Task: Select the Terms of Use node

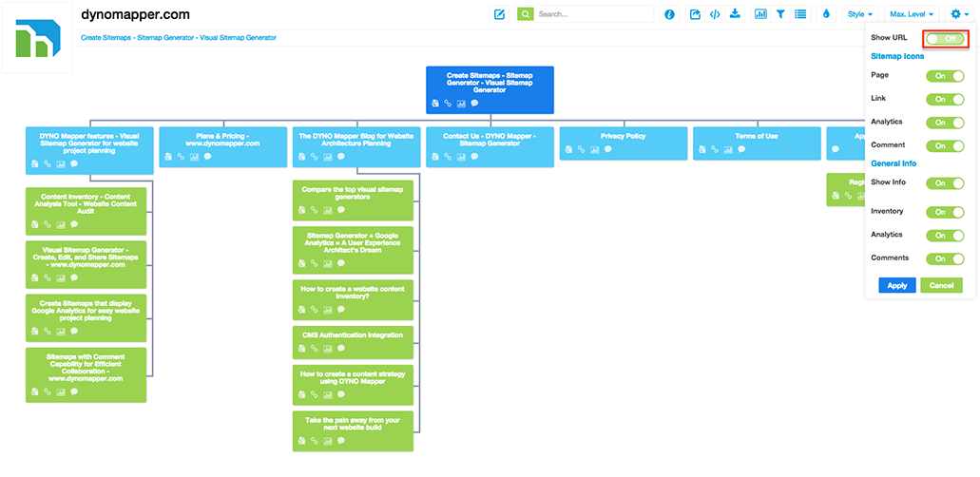Action: click(x=757, y=143)
